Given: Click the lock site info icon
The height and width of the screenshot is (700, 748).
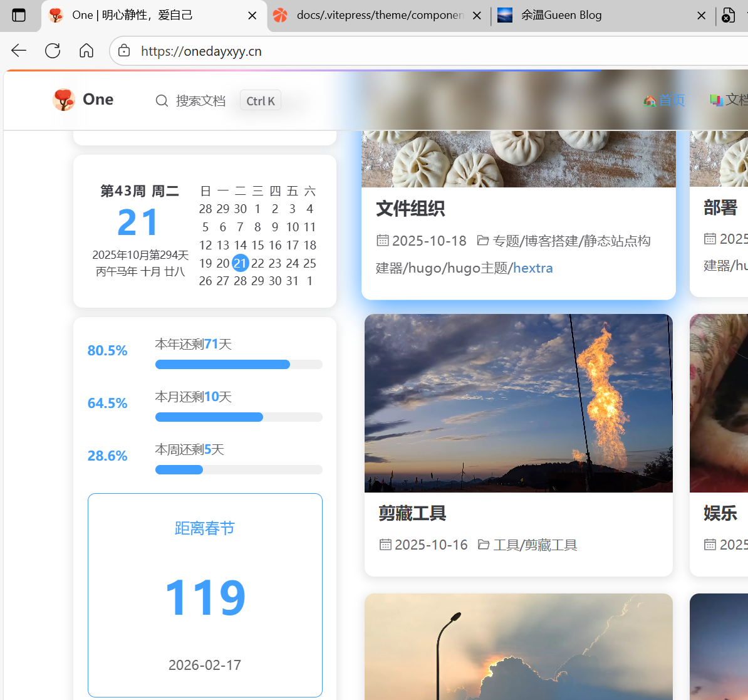Looking at the screenshot, I should pos(125,51).
